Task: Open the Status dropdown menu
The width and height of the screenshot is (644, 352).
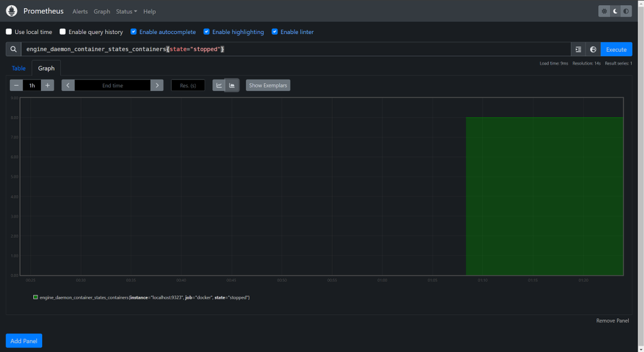Action: tap(126, 11)
